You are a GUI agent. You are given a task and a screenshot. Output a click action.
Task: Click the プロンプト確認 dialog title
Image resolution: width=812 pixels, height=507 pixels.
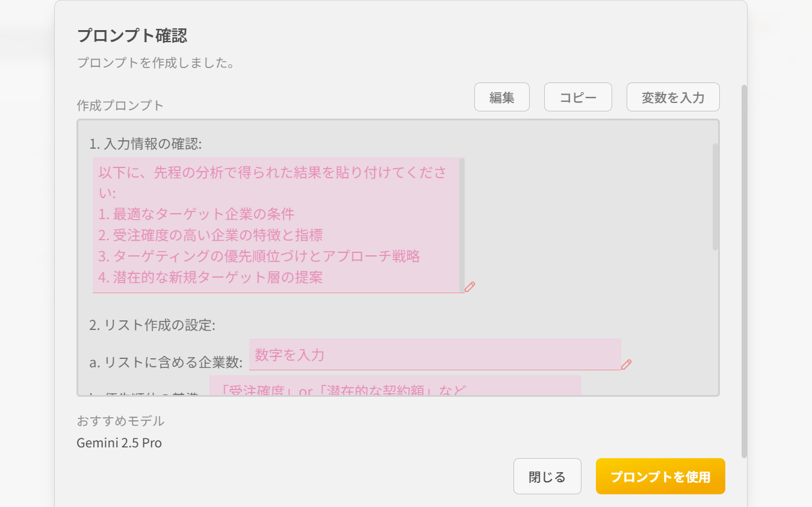132,36
